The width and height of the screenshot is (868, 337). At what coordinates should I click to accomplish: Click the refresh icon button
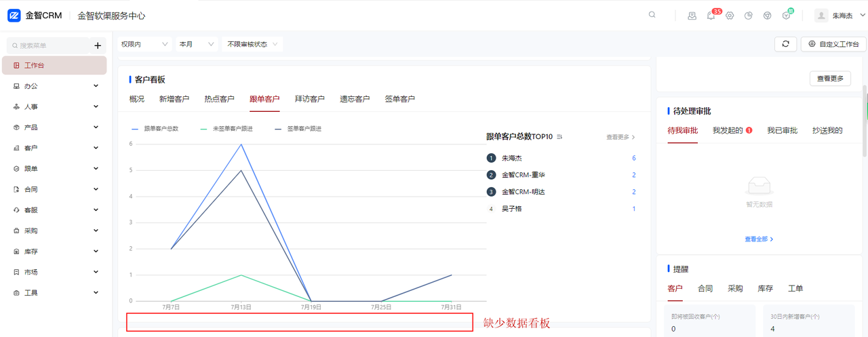[x=785, y=44]
